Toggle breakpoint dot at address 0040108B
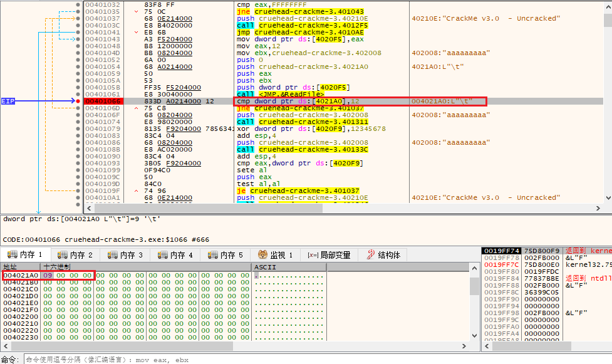612x364 pixels. click(x=78, y=150)
